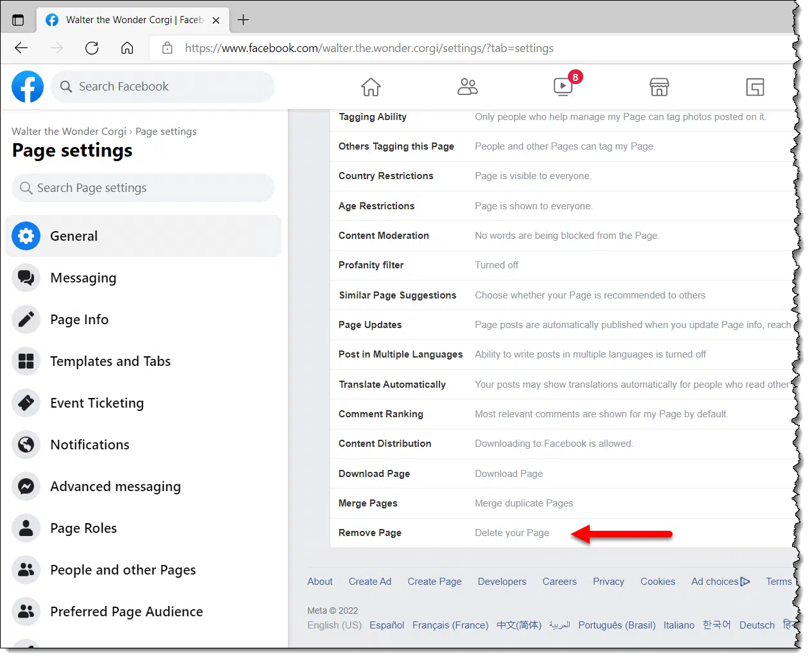Select the Messaging chat bubbles icon
This screenshot has width=812, height=658.
(x=26, y=278)
